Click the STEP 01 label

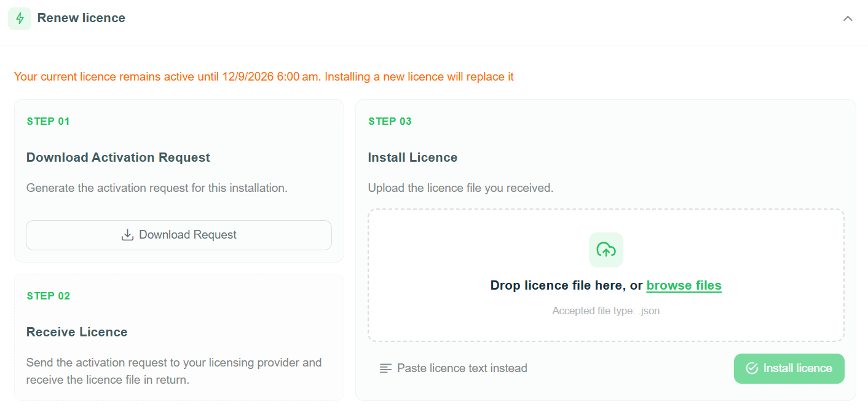coord(49,121)
